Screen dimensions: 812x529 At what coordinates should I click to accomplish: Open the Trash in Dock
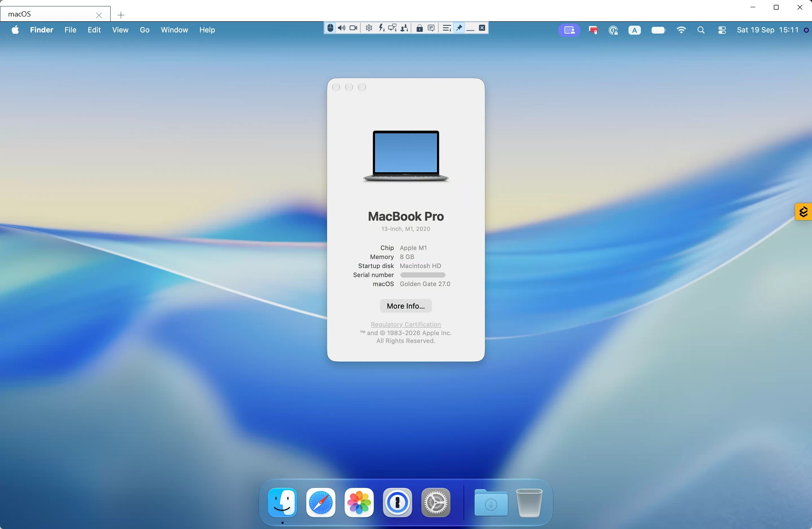529,502
